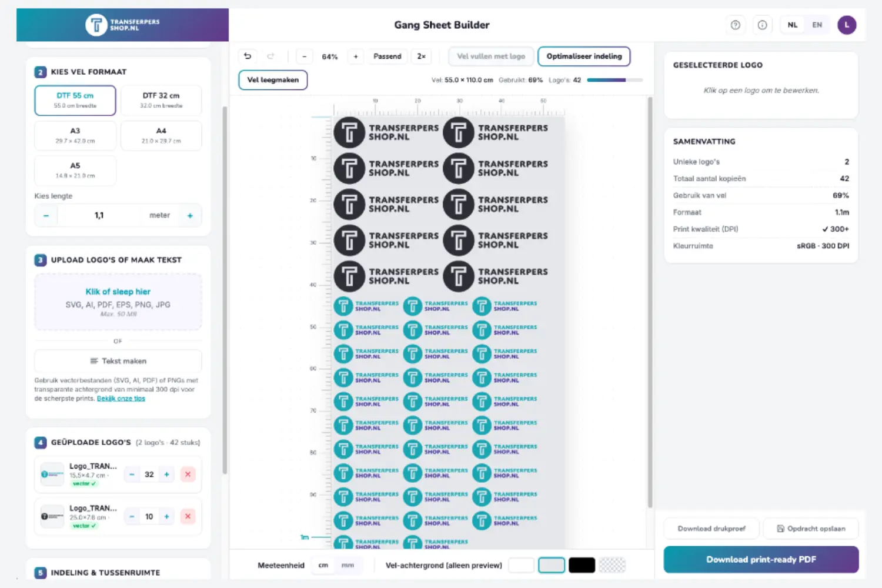This screenshot has width=882, height=588.
Task: Click the quantity field showing 32
Action: [x=149, y=475]
